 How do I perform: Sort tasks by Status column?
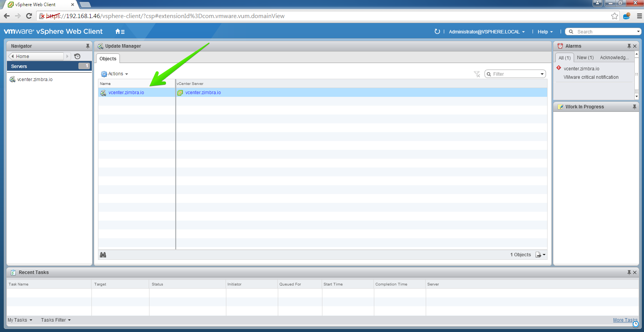pyautogui.click(x=188, y=284)
